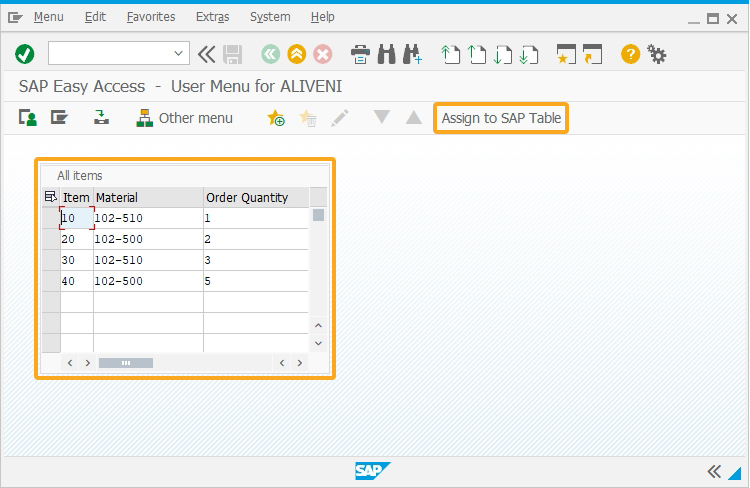Open the Help menu
The image size is (750, 488).
(322, 17)
